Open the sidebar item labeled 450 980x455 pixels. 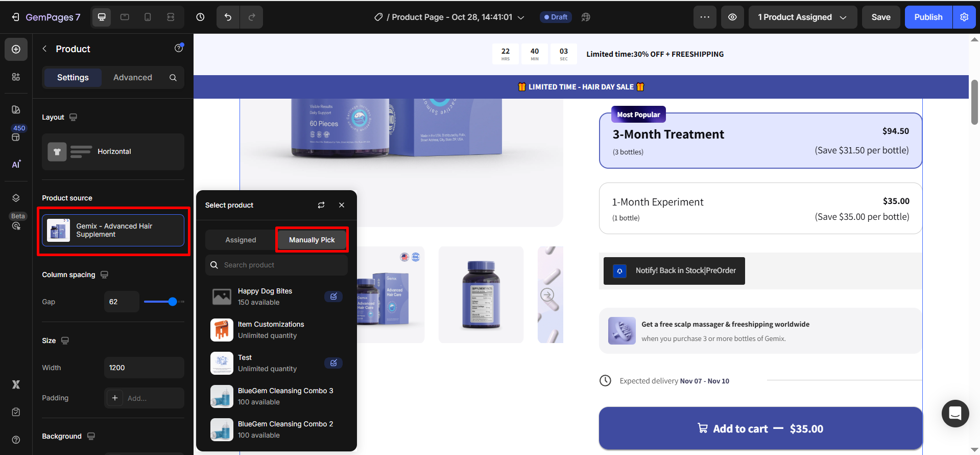coord(16,133)
